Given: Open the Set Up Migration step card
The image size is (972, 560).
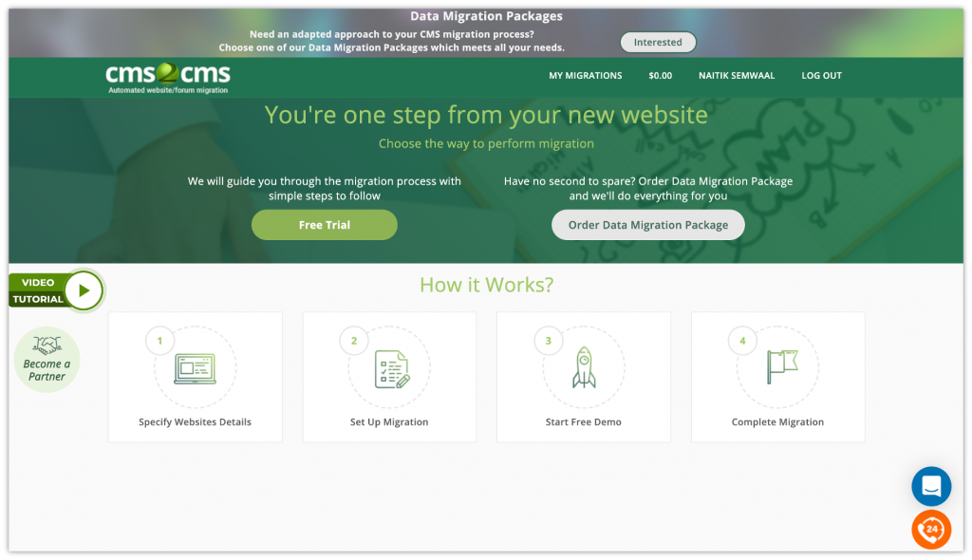Looking at the screenshot, I should pyautogui.click(x=389, y=377).
